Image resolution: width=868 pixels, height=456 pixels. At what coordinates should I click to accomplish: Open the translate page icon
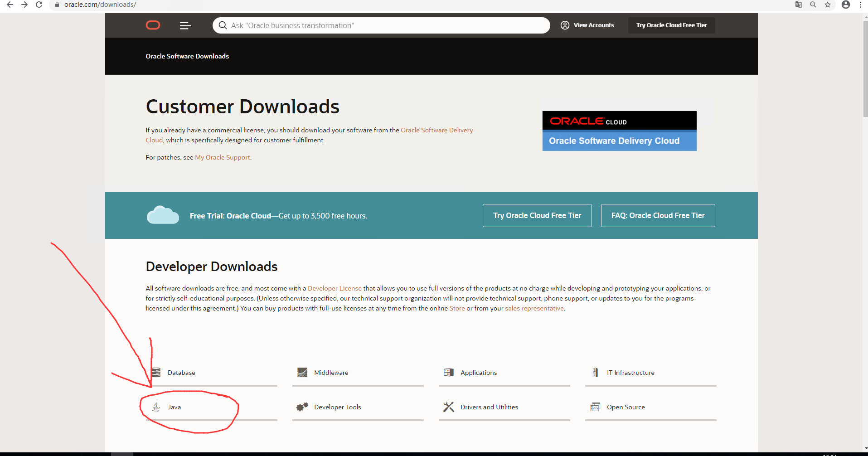coord(799,5)
